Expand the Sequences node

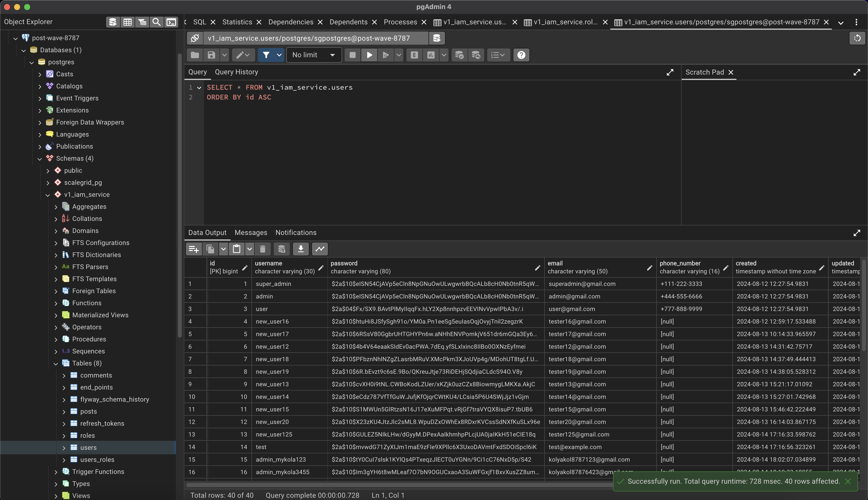pos(56,351)
